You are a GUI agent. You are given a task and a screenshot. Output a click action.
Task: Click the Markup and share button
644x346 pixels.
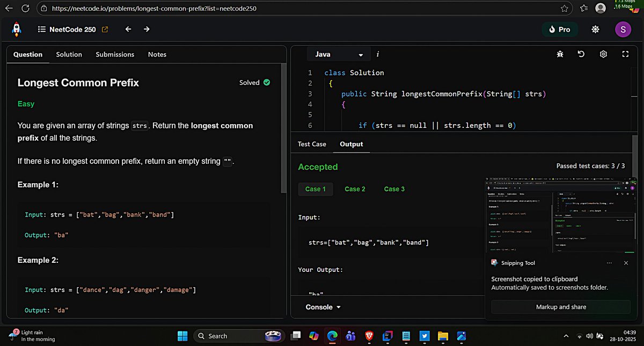[561, 306]
